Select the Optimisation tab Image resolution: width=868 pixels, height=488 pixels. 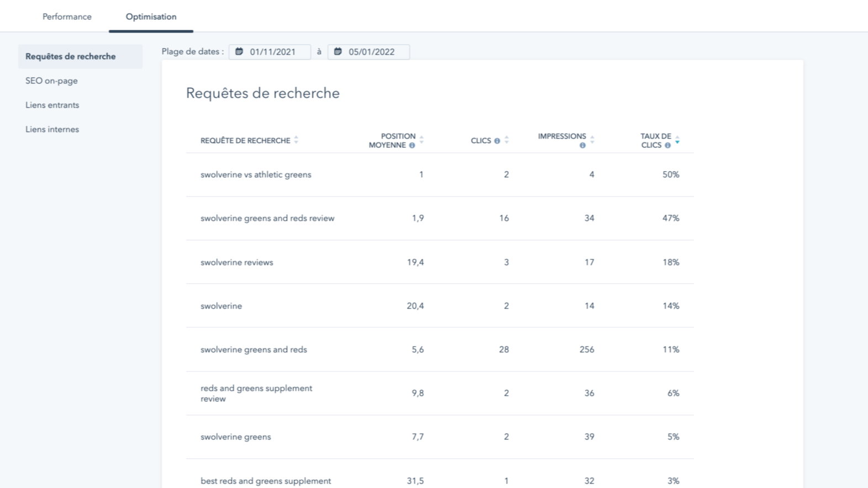(x=151, y=17)
